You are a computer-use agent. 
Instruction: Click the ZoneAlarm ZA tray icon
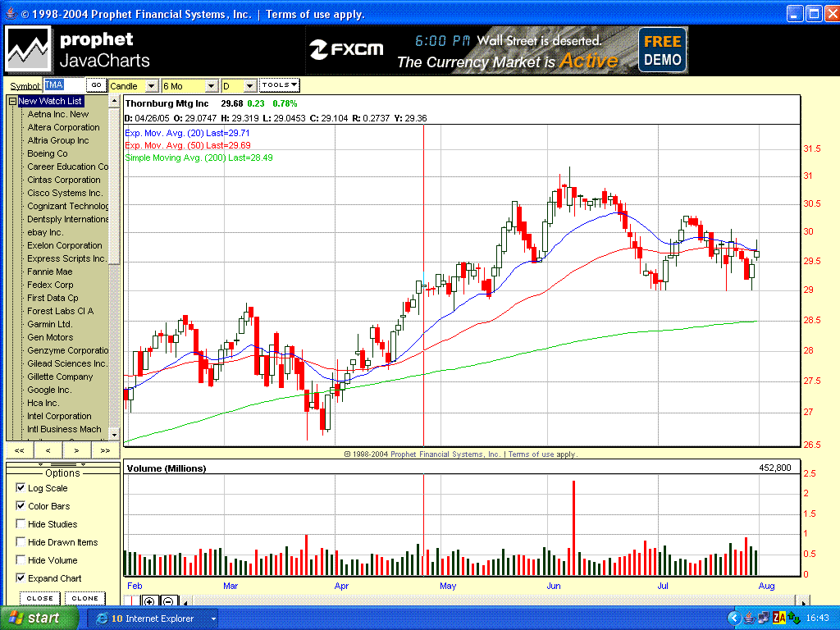779,619
